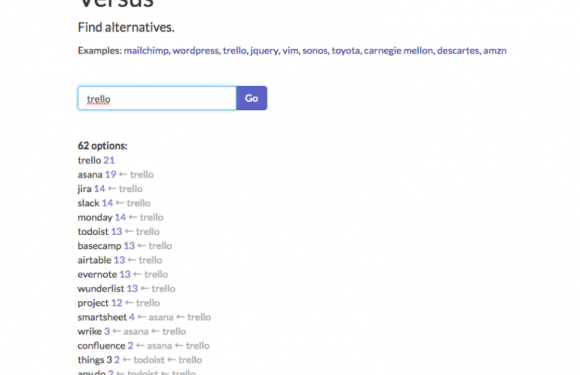This screenshot has height=375, width=580.
Task: Click the count 4 beside smartsheet
Action: [x=132, y=317]
